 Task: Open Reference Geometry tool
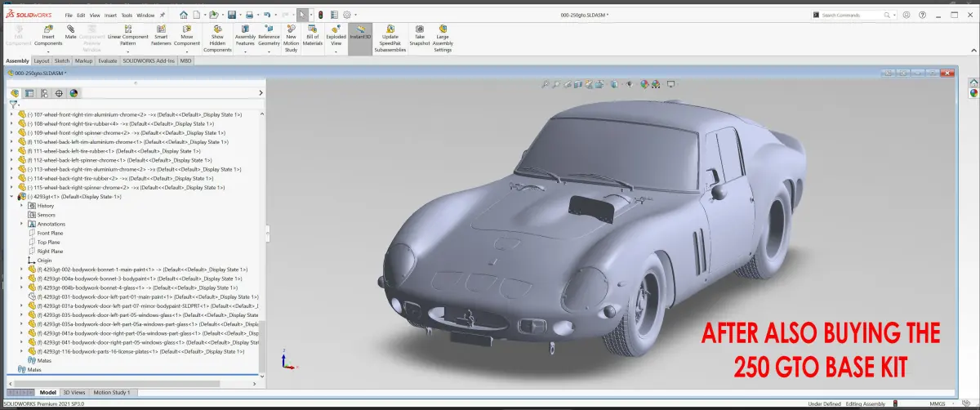(x=269, y=35)
